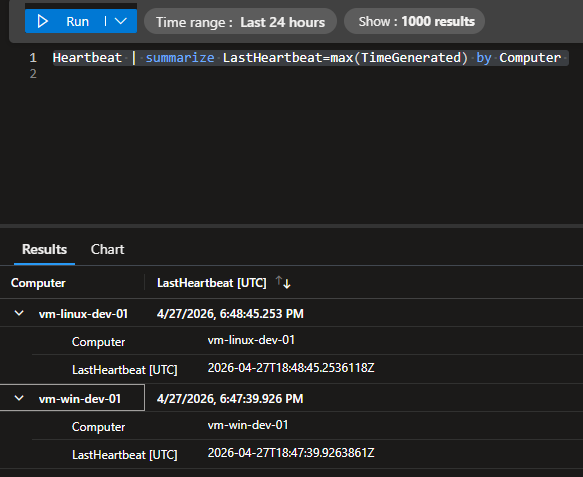
Task: Open the Show 1000 results limit selector
Action: point(414,22)
